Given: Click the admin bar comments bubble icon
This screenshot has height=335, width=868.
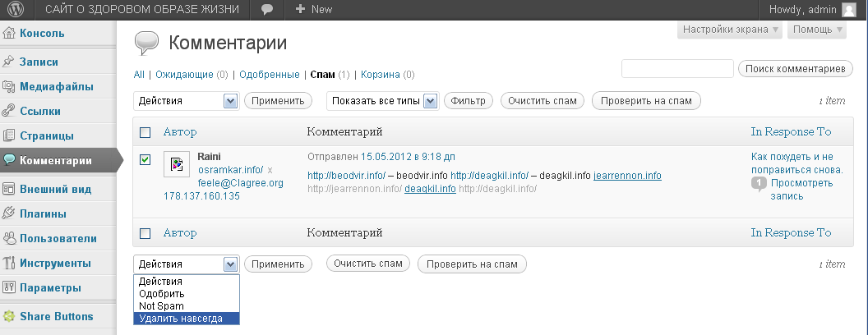Looking at the screenshot, I should coord(267,9).
